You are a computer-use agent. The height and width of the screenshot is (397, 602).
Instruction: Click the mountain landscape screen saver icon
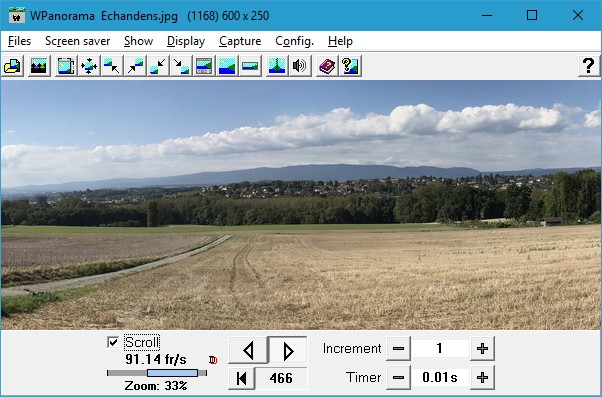point(39,66)
